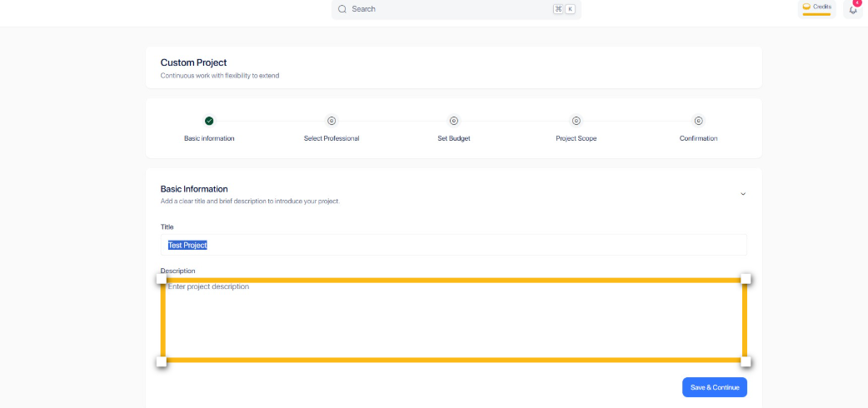This screenshot has height=408, width=868.
Task: Select the Set Budget step label
Action: click(x=454, y=138)
